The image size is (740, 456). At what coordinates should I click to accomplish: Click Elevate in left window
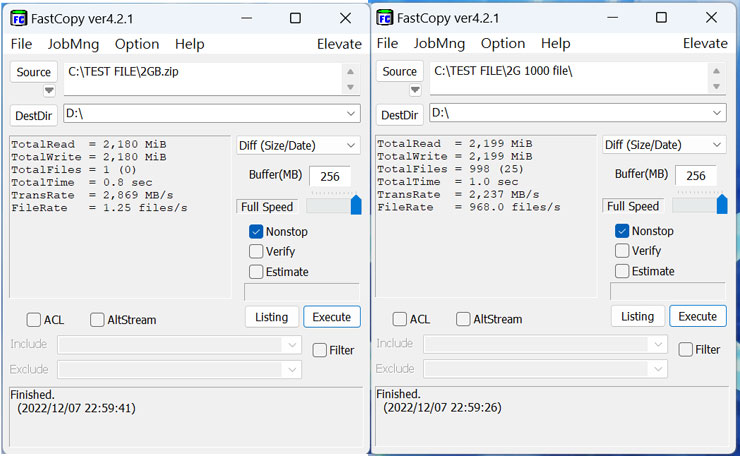pos(339,44)
